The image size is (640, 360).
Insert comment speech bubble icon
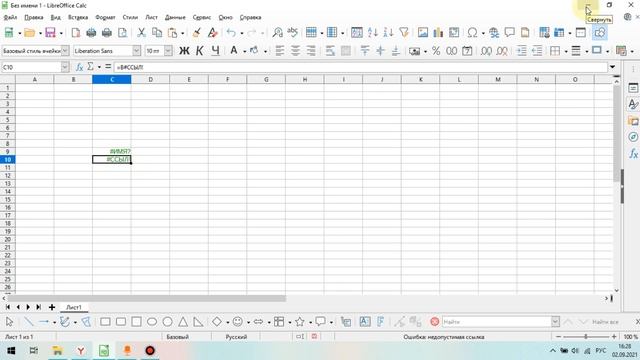pos(509,33)
